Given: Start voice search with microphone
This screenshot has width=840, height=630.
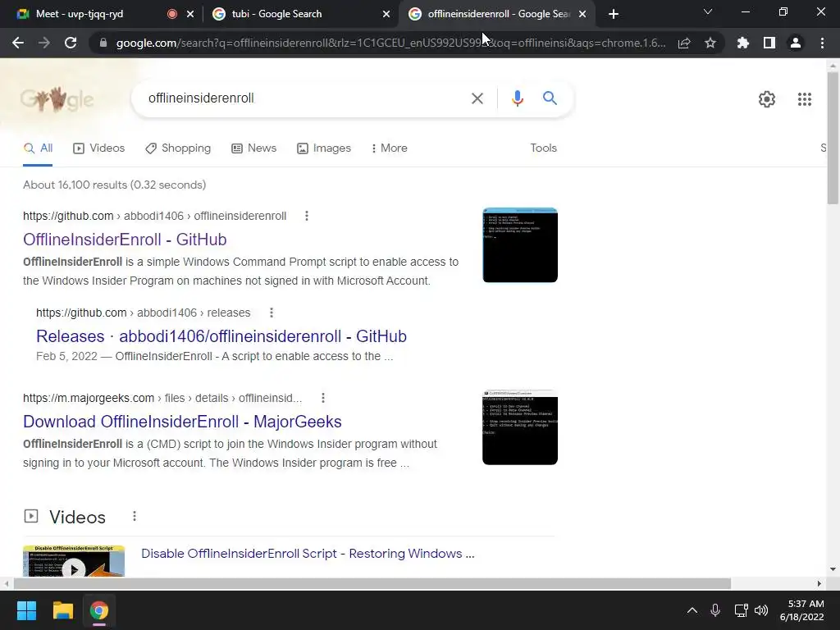Looking at the screenshot, I should coord(517,98).
